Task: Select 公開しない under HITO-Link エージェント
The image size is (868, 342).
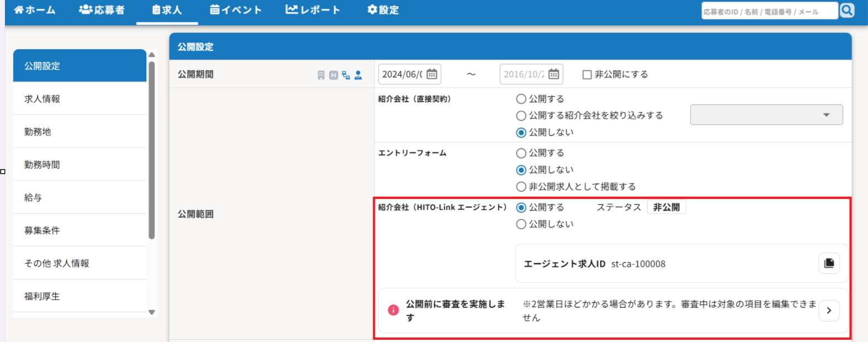Action: [521, 224]
